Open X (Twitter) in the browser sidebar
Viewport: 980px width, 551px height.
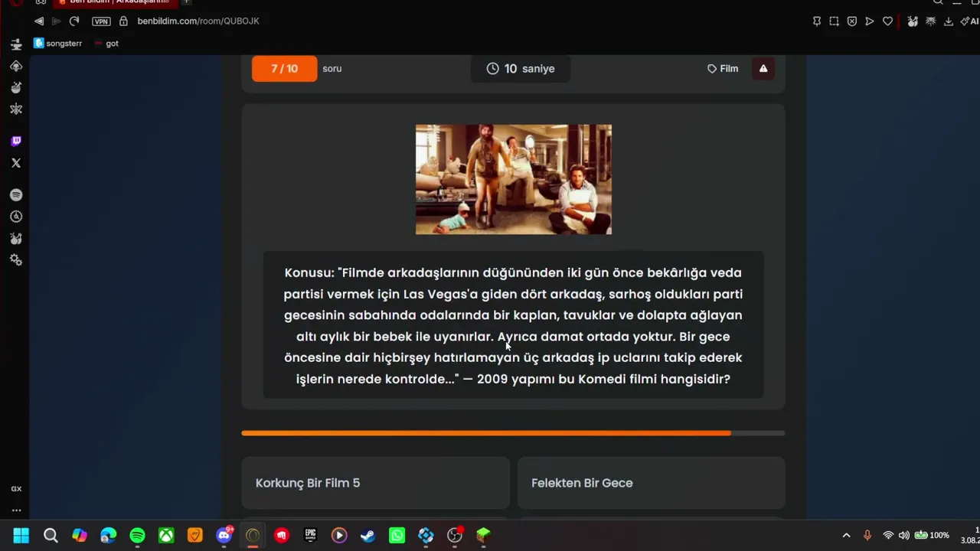[16, 163]
